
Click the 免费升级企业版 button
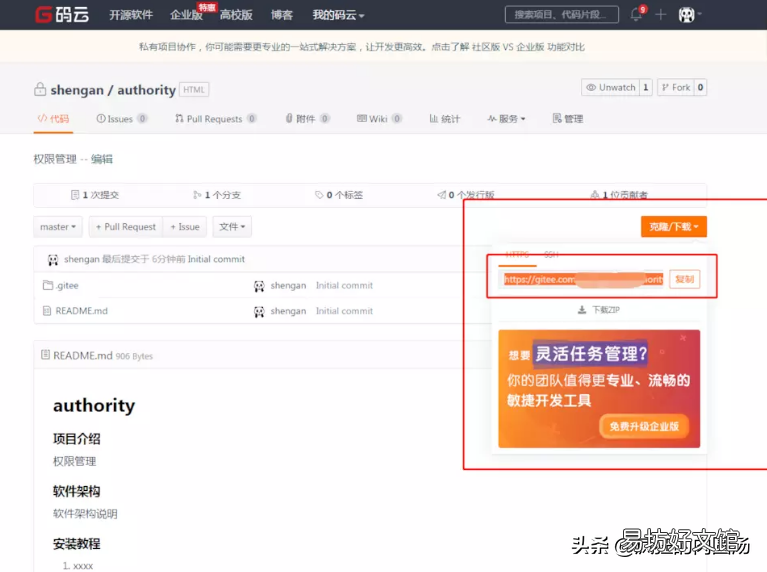644,427
